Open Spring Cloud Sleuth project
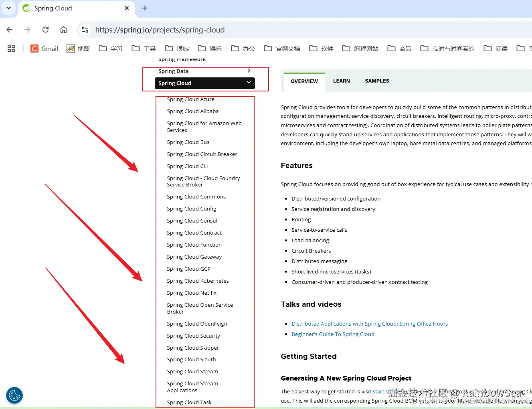Viewport: 532px width, 409px height. tap(191, 359)
